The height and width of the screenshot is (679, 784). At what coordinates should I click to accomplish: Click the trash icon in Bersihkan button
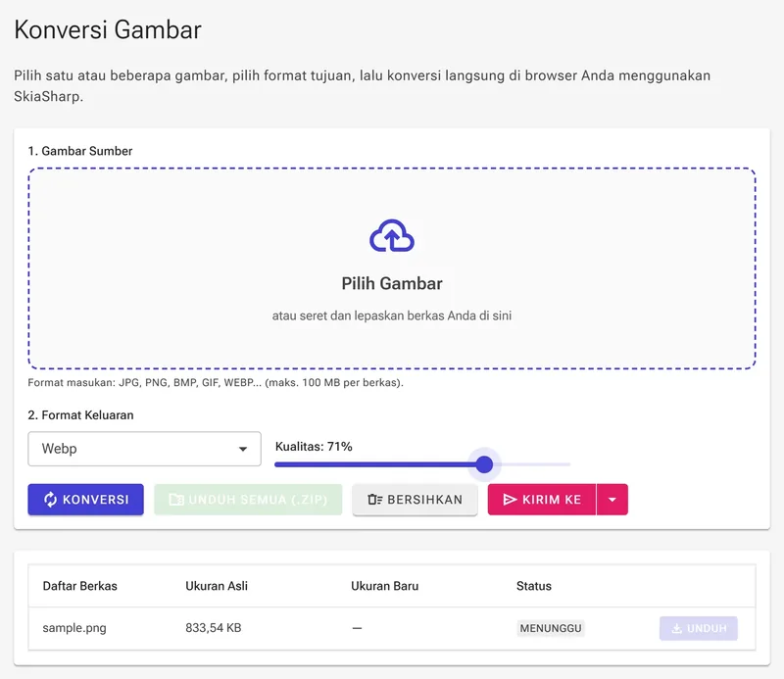375,499
